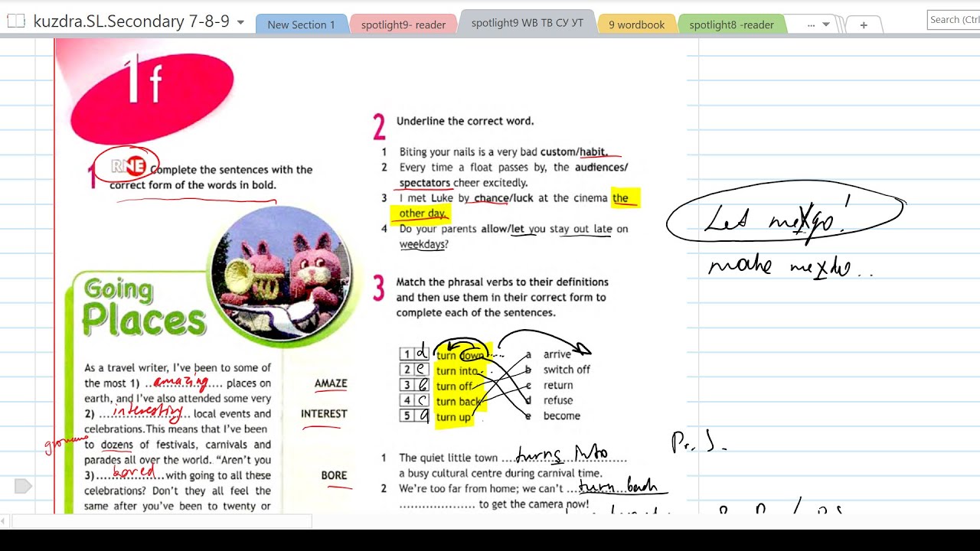Image resolution: width=980 pixels, height=551 pixels.
Task: Click the notebook icon beside kuzdra.SL.Secondary
Action: tap(15, 22)
